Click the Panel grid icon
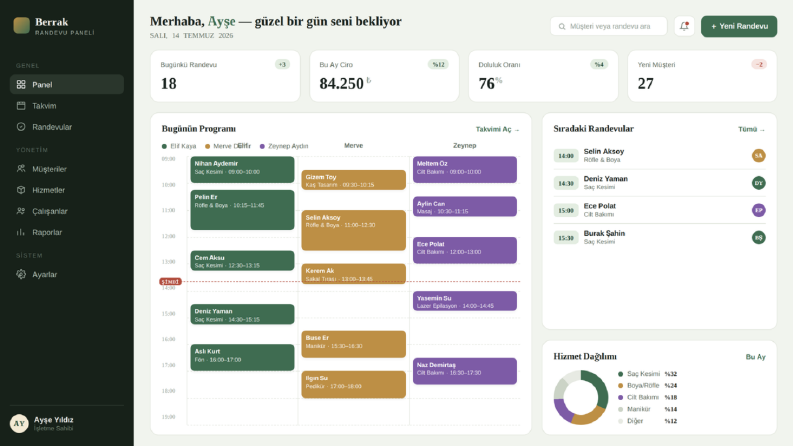793x446 pixels. (x=21, y=84)
